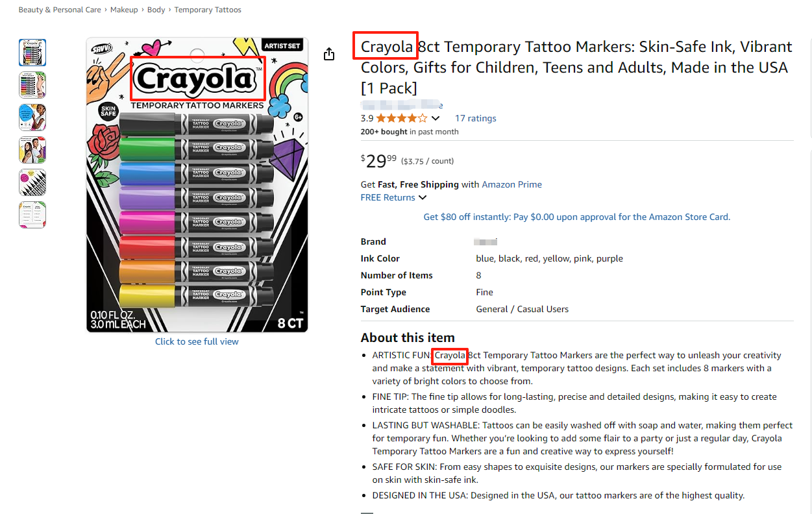View the fourth thumbnail showing two people

(32, 150)
